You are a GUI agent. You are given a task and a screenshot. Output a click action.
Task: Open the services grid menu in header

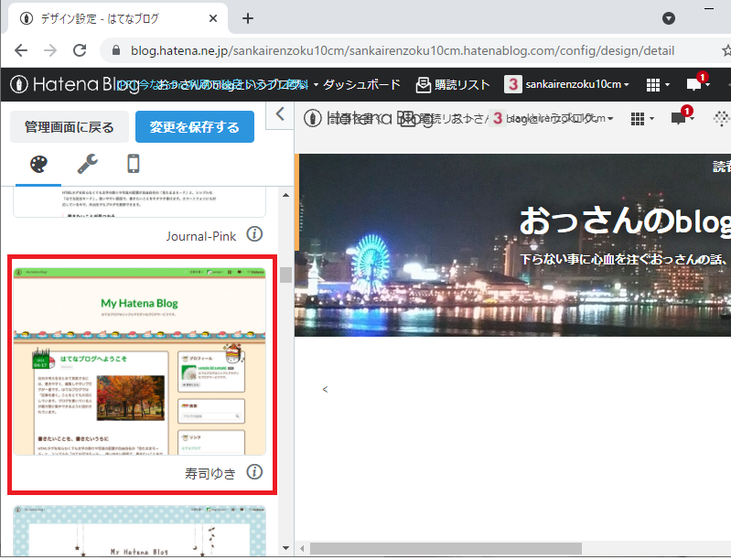[657, 85]
